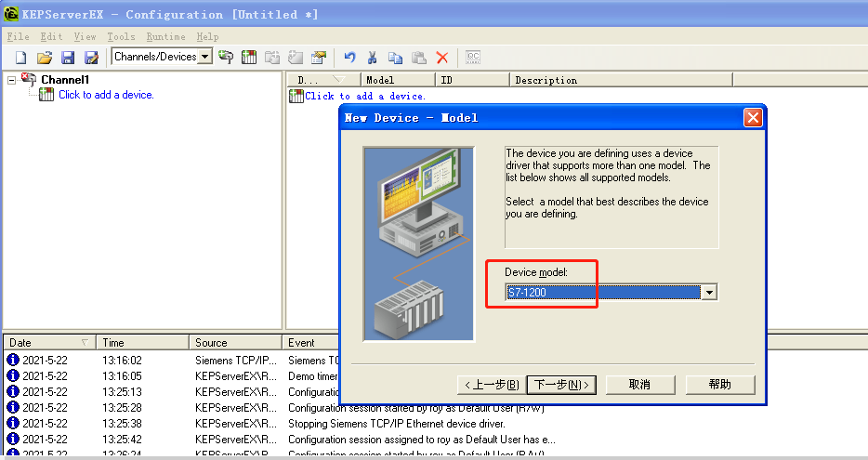
Task: Click the 上一步(B) back button
Action: point(491,385)
